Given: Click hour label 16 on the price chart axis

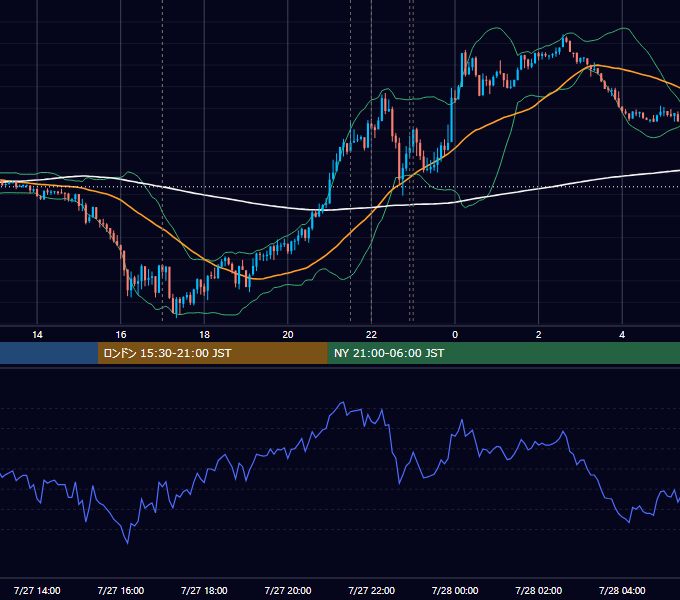Looking at the screenshot, I should pos(121,335).
